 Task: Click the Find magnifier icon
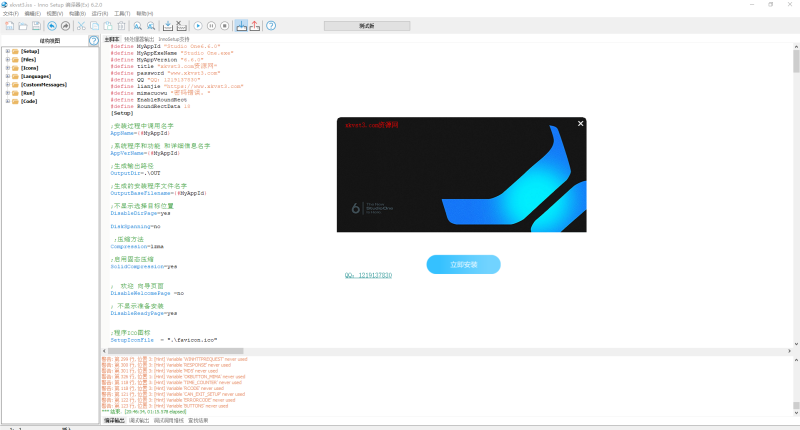point(138,26)
